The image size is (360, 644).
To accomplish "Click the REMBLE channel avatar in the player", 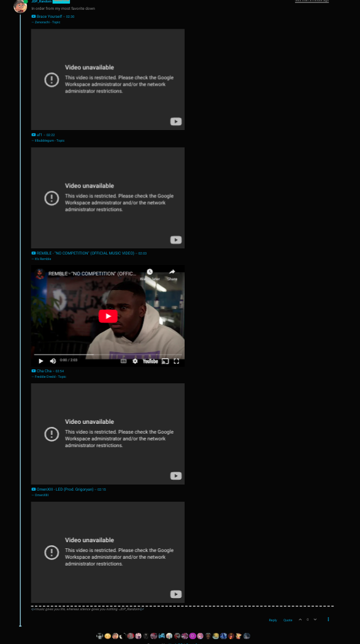I will [x=40, y=274].
